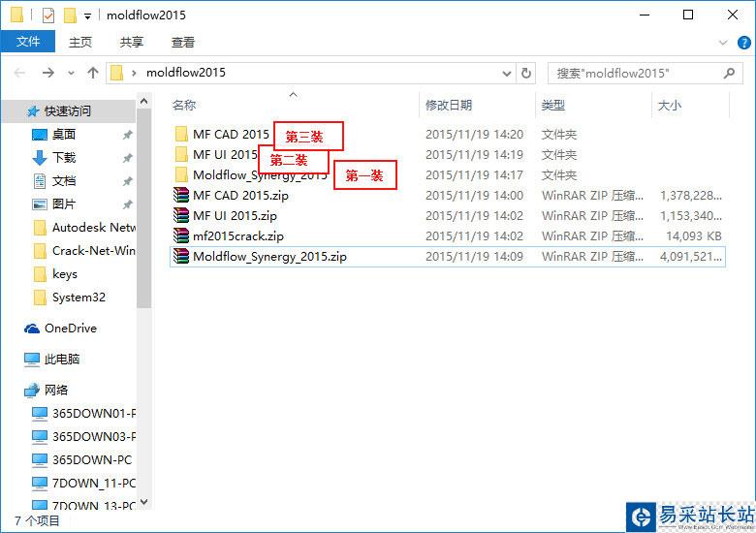Sort by 名称 column header
This screenshot has width=756, height=533.
point(184,105)
